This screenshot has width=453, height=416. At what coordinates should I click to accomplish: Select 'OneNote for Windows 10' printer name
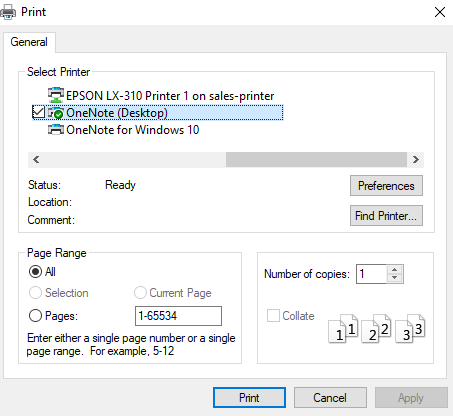point(133,130)
